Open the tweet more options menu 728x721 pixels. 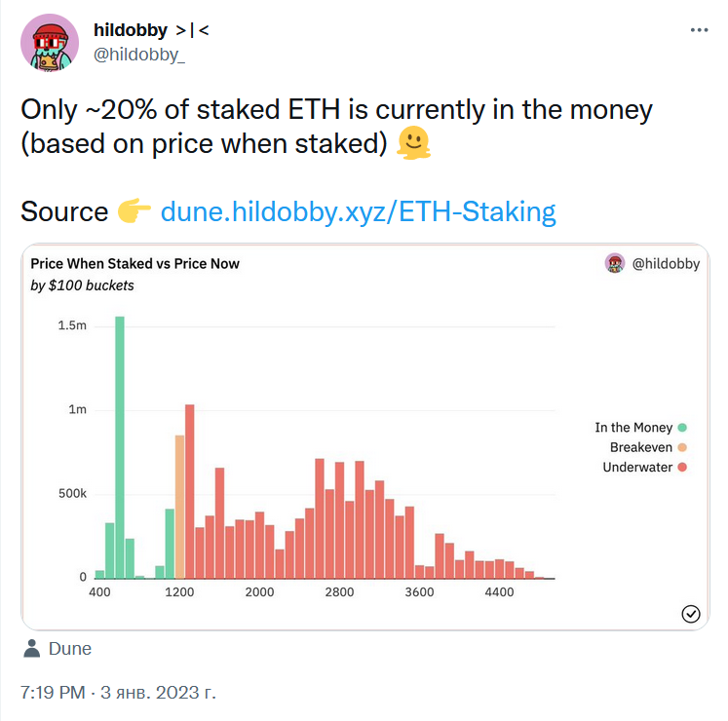[x=699, y=30]
